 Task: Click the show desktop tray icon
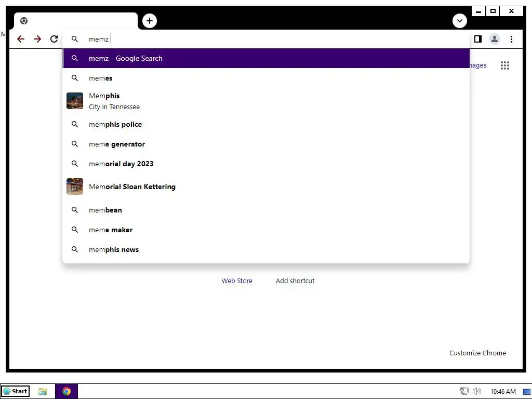(527, 392)
